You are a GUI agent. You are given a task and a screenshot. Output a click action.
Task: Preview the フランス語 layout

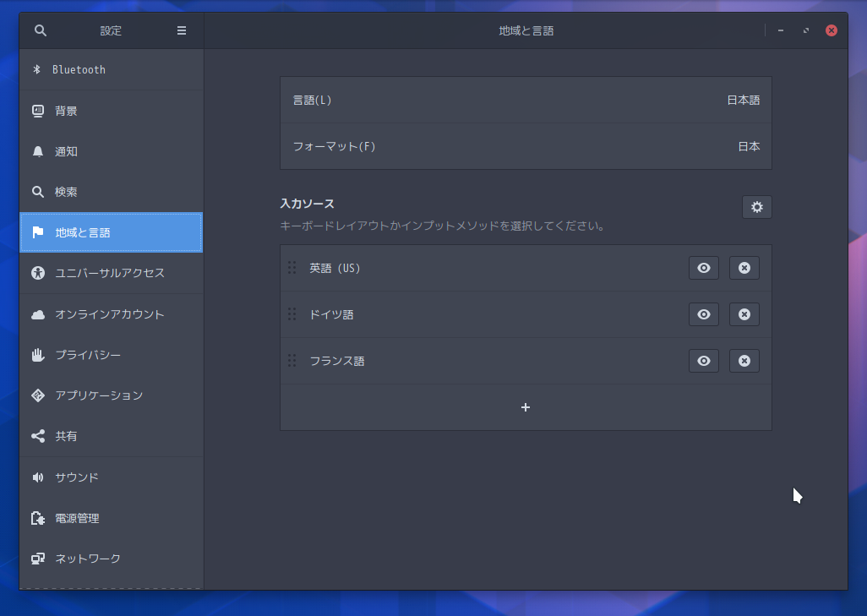(703, 361)
